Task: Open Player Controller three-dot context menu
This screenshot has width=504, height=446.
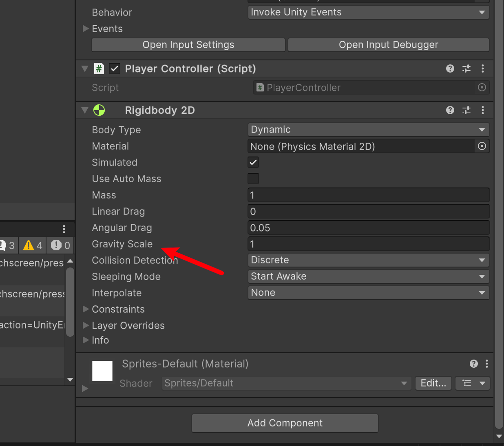Action: pos(483,68)
